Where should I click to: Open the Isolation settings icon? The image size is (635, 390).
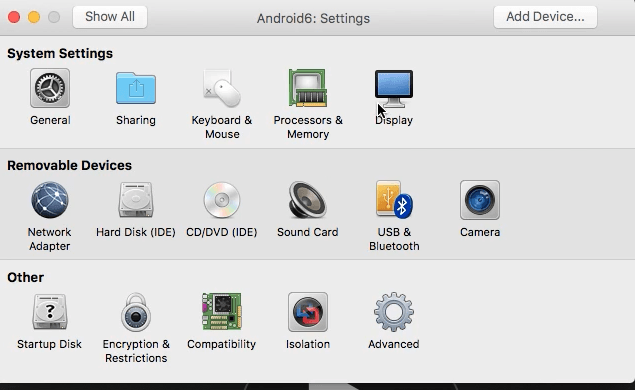pyautogui.click(x=308, y=312)
